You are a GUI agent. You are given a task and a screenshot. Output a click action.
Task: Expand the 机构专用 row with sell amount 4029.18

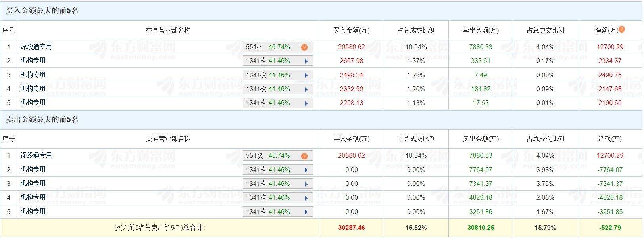coord(306,198)
